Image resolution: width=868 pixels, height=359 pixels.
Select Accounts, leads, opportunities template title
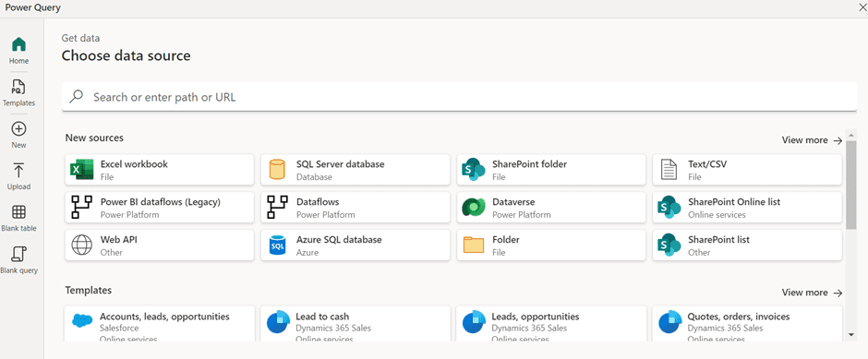tap(164, 317)
